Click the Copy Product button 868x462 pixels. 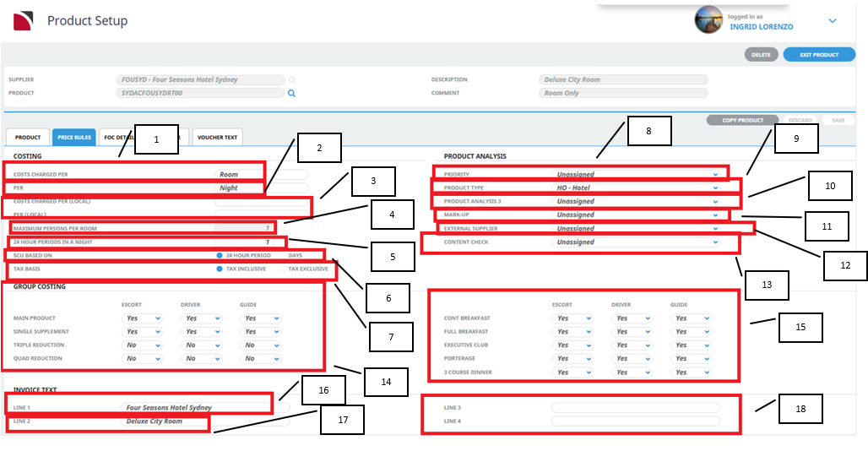[742, 120]
